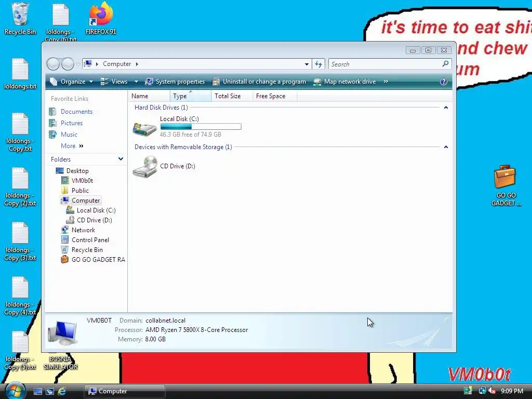532x399 pixels.
Task: Click the Back navigation button
Action: tap(53, 64)
